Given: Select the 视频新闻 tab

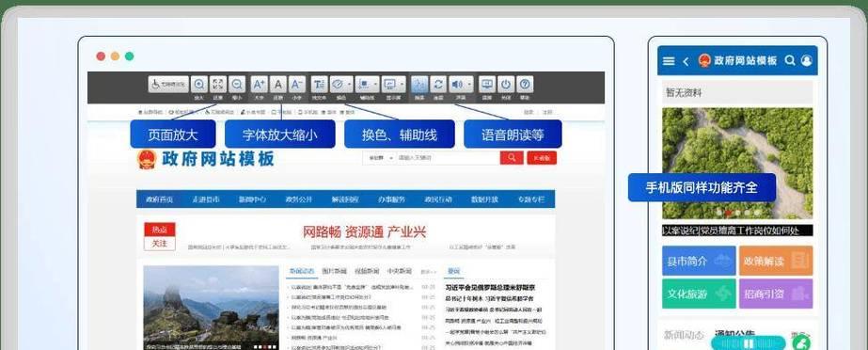Looking at the screenshot, I should [x=367, y=271].
